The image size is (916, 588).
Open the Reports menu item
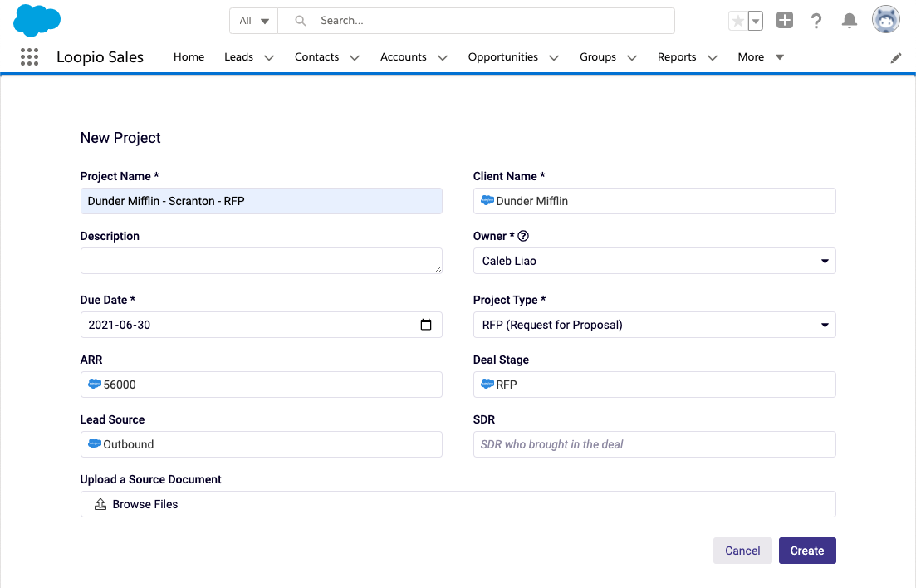click(x=677, y=57)
